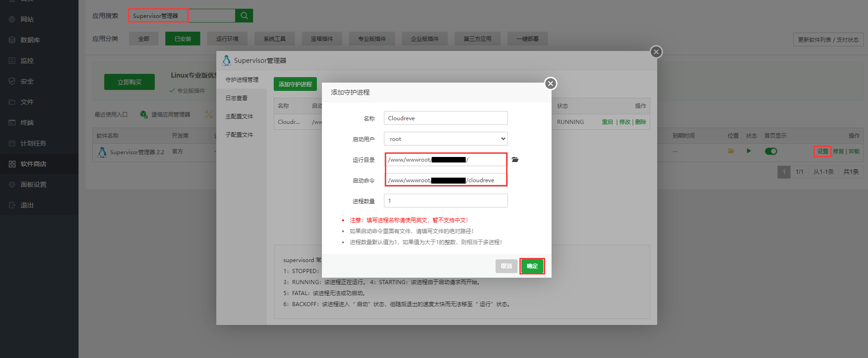This screenshot has height=358, width=868.
Task: Select the 宝塔插件 category
Action: point(322,39)
